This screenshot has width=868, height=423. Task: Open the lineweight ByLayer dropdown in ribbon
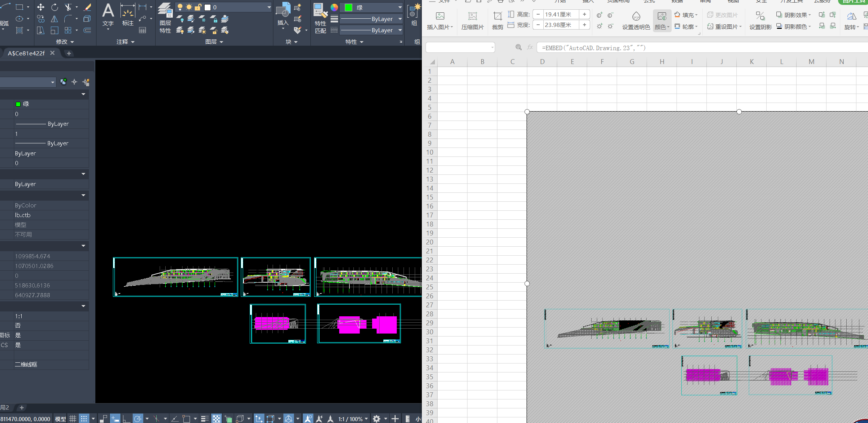[x=371, y=19]
